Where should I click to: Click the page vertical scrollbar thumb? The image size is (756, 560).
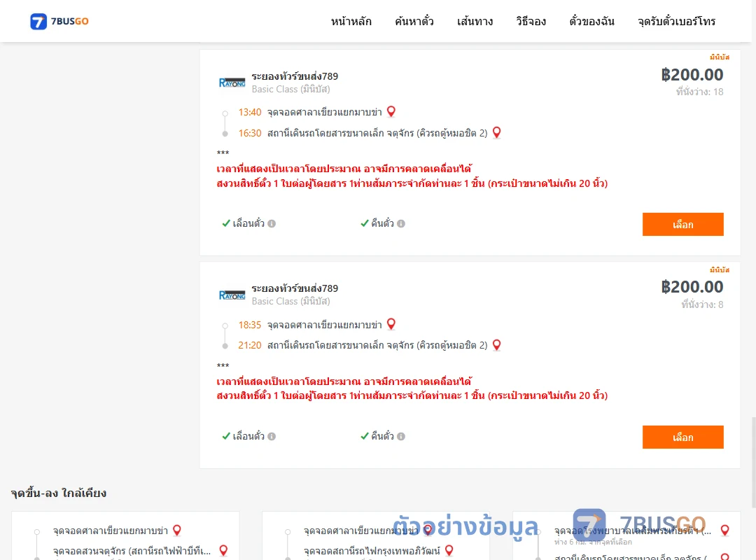[x=753, y=463]
